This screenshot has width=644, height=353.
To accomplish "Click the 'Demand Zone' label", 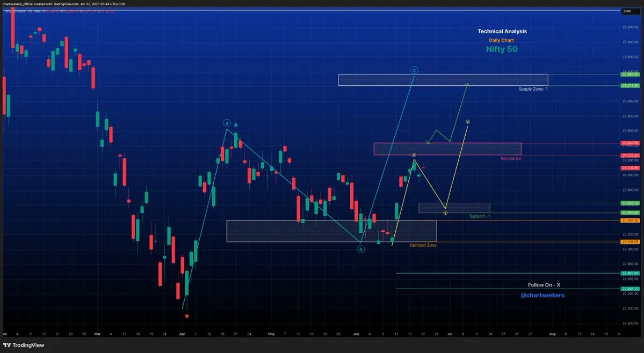I will tap(423, 245).
